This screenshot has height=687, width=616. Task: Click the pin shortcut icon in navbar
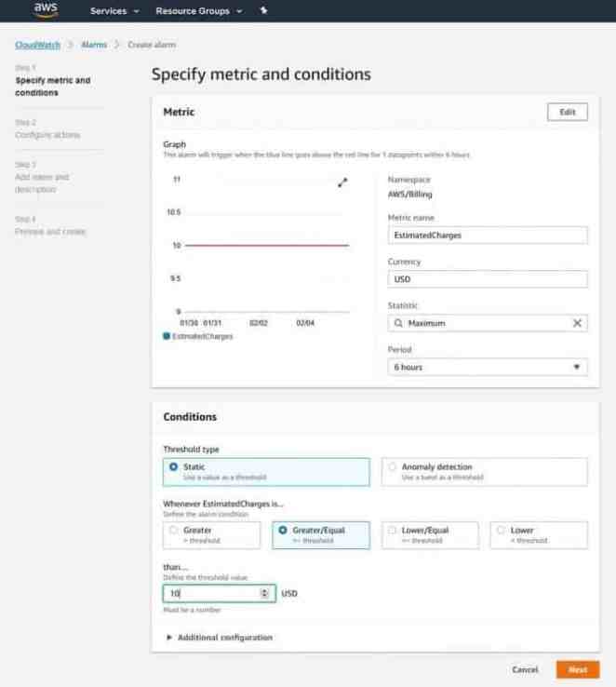[263, 10]
